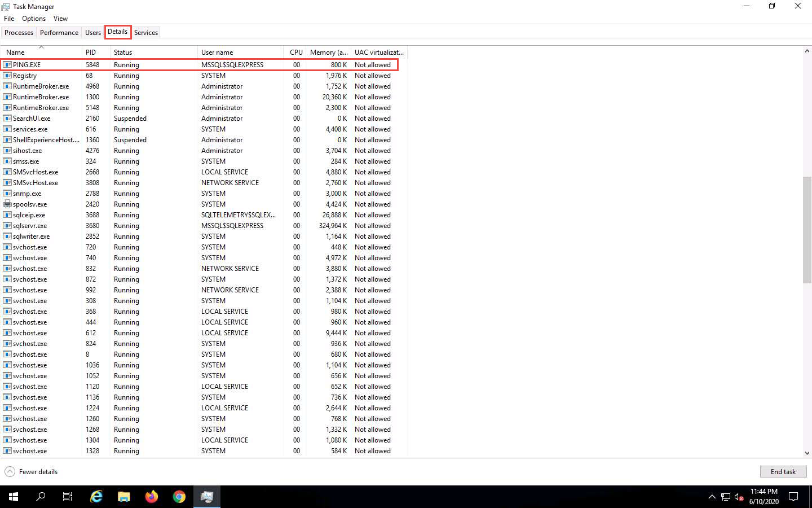Open the notification center icon

click(793, 497)
